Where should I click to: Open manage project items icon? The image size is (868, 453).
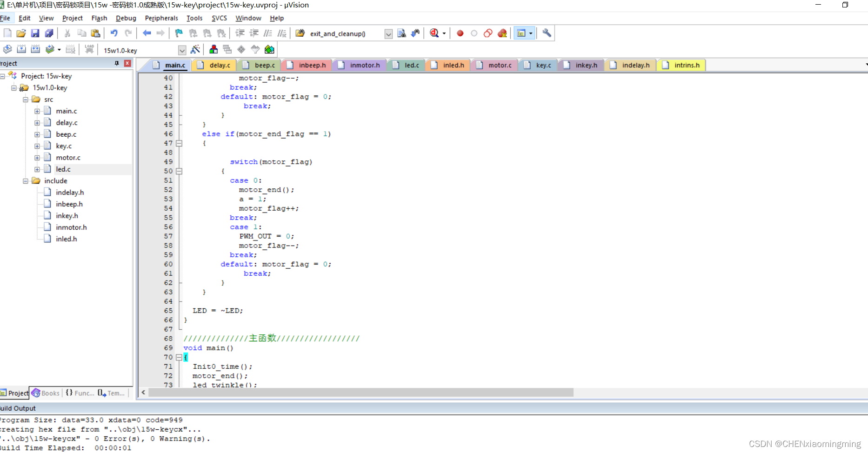[x=214, y=49]
